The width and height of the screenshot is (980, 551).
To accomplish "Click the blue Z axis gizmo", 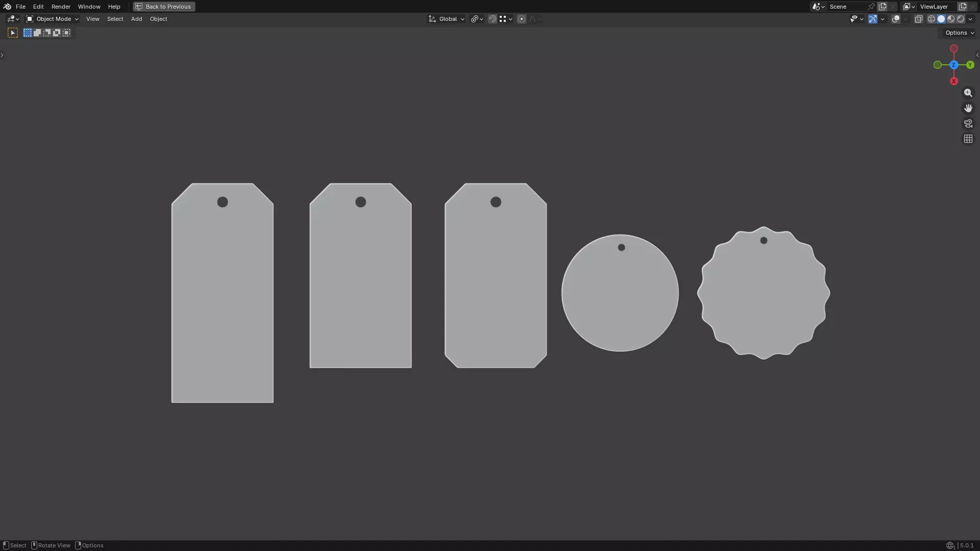I will coord(953,65).
